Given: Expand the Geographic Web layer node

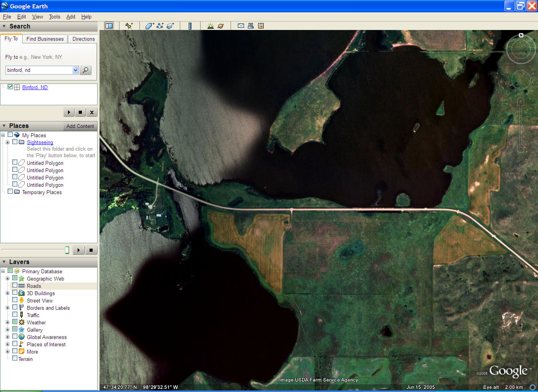Looking at the screenshot, I should click(7, 279).
